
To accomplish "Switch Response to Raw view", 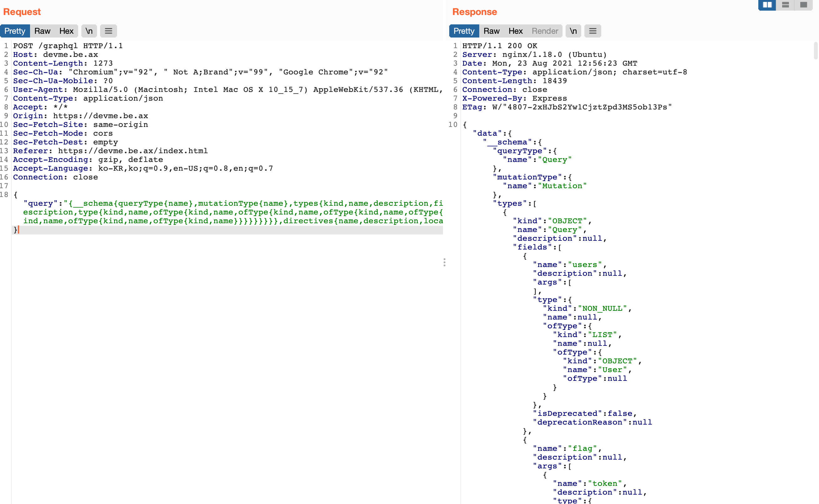I will point(491,31).
